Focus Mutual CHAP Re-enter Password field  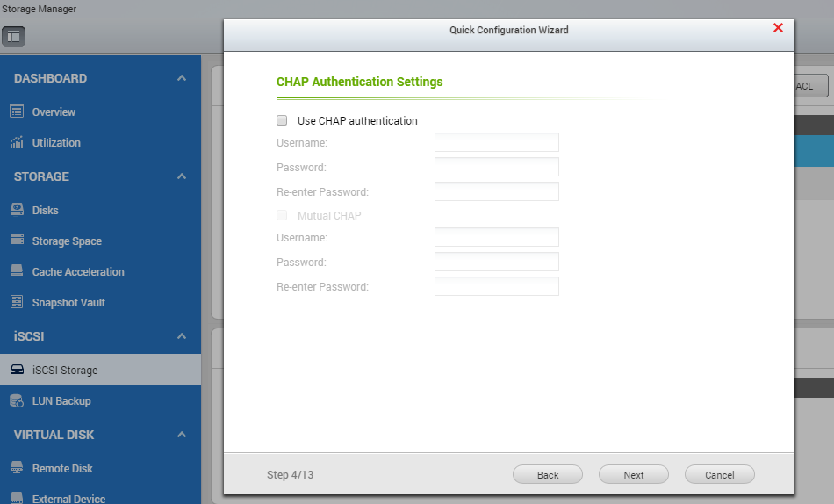coord(497,286)
